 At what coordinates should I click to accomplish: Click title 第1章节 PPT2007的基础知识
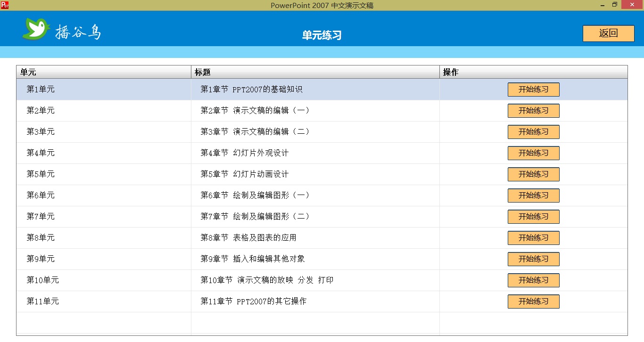(x=251, y=89)
